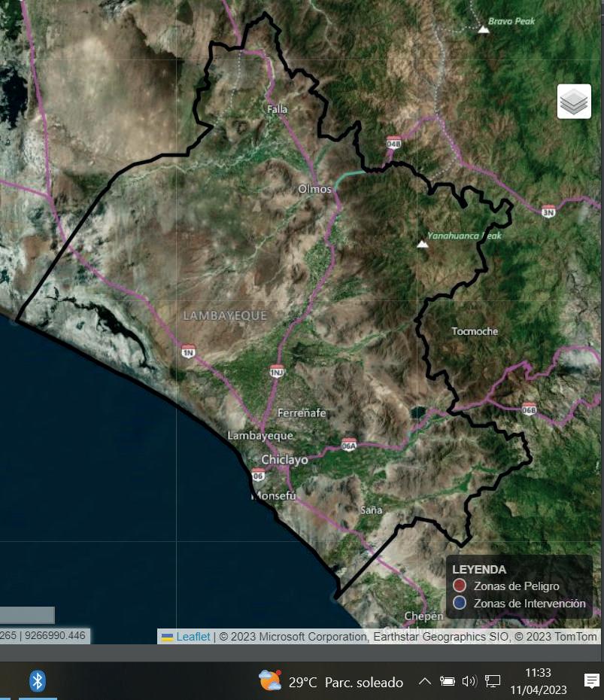Open the clock showing 11:33
This screenshot has width=604, height=700.
coord(538,681)
